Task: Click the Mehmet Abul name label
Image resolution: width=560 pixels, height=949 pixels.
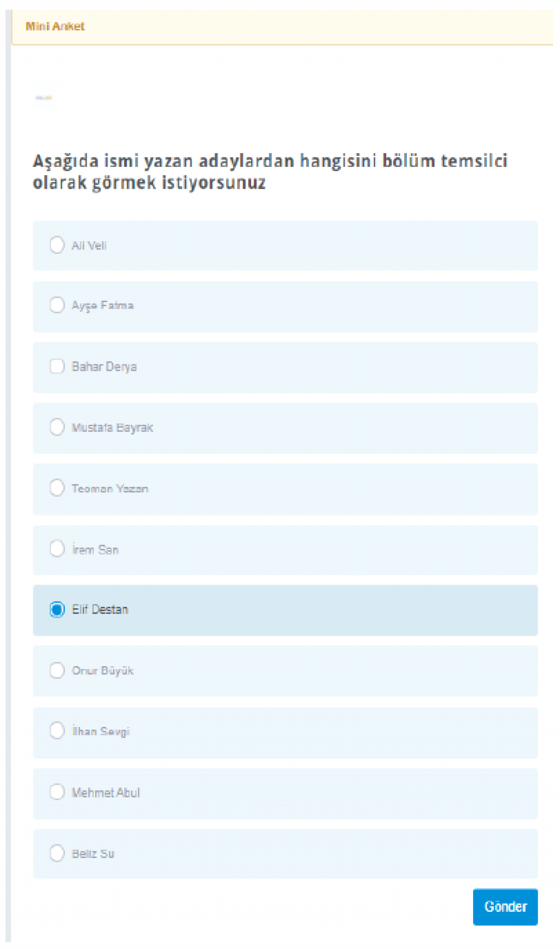Action: pos(106,793)
